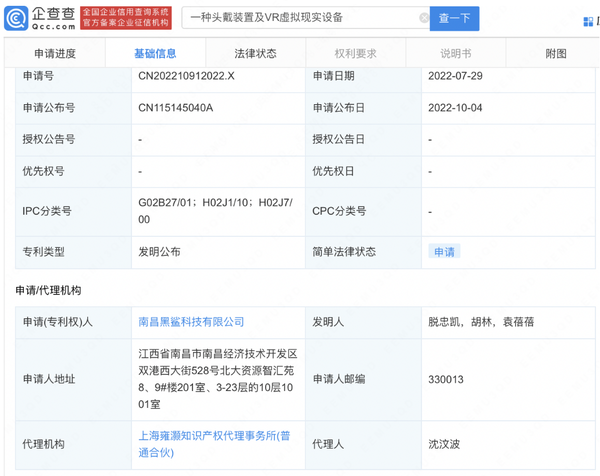Viewport: 600px width, 476px height.
Task: Click patent type value 发明公布
Action: tap(159, 252)
